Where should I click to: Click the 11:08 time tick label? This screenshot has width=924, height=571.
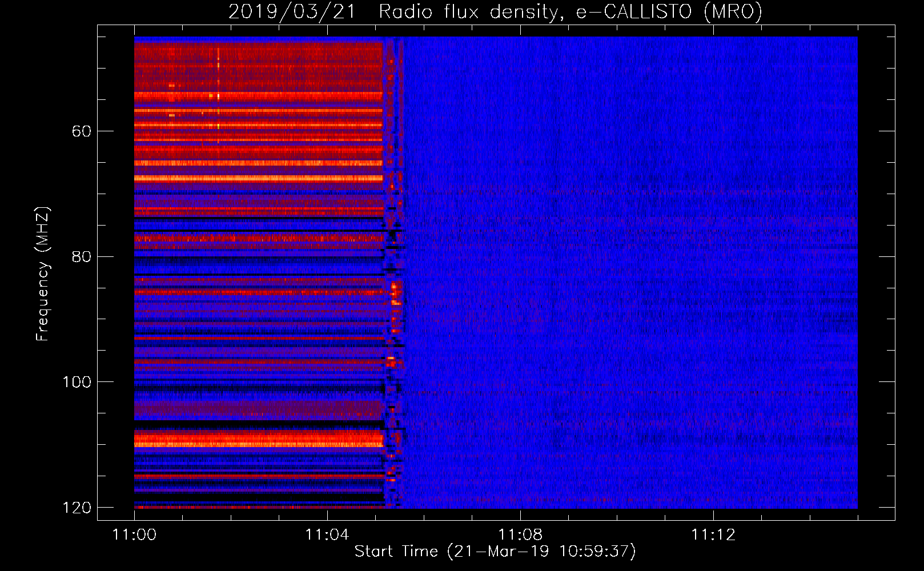click(520, 535)
